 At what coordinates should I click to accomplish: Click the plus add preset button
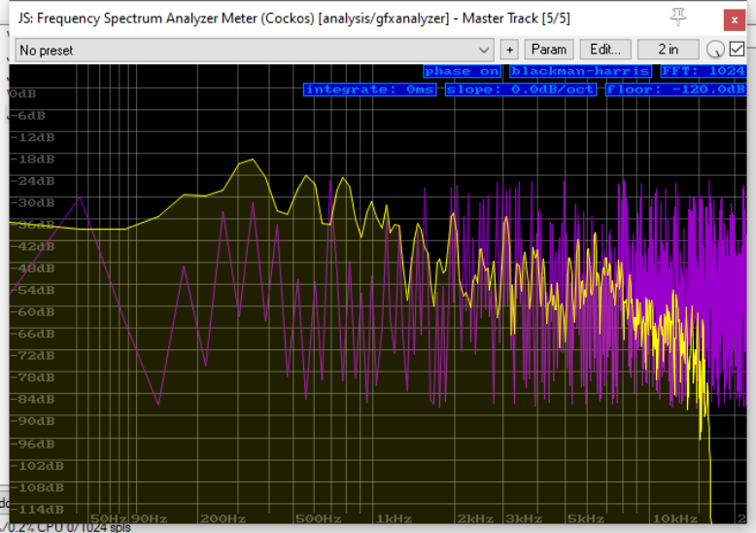[509, 50]
